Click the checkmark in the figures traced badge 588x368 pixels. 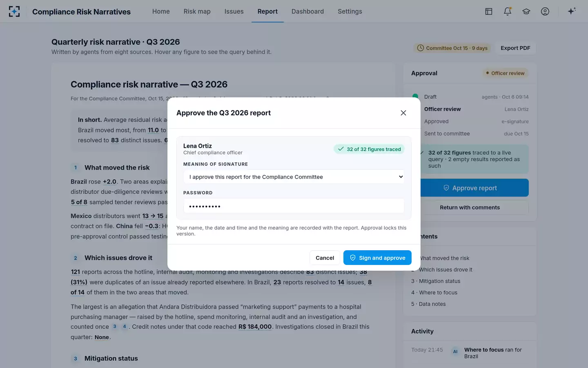tap(341, 149)
